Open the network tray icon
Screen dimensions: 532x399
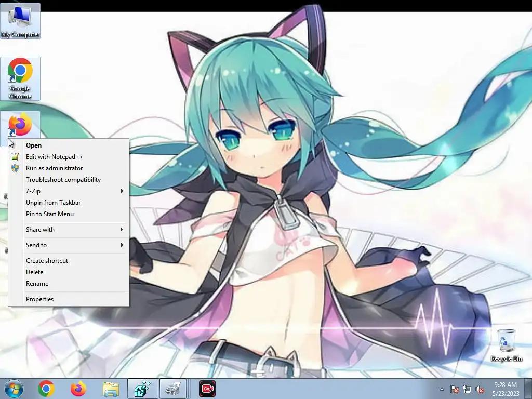pyautogui.click(x=467, y=389)
